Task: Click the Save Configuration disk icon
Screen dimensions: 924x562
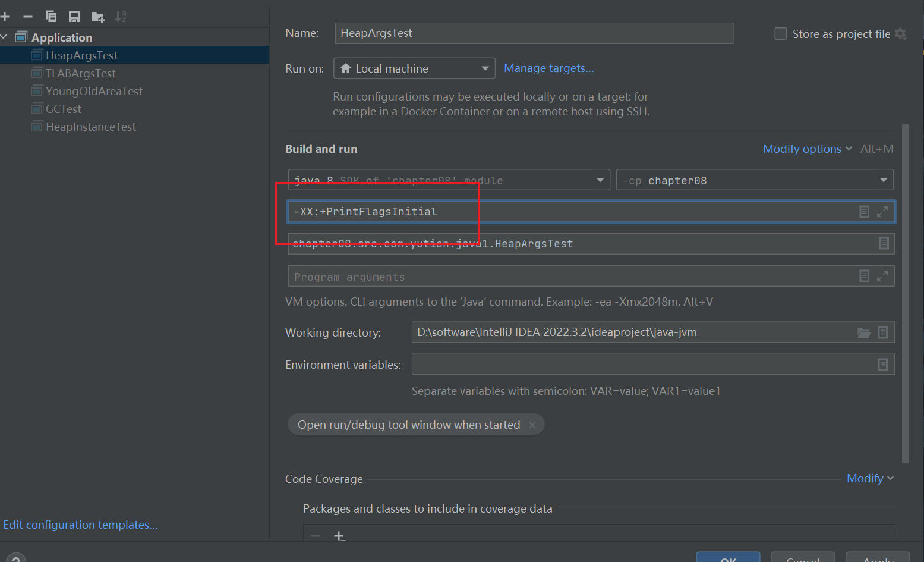Action: (74, 17)
